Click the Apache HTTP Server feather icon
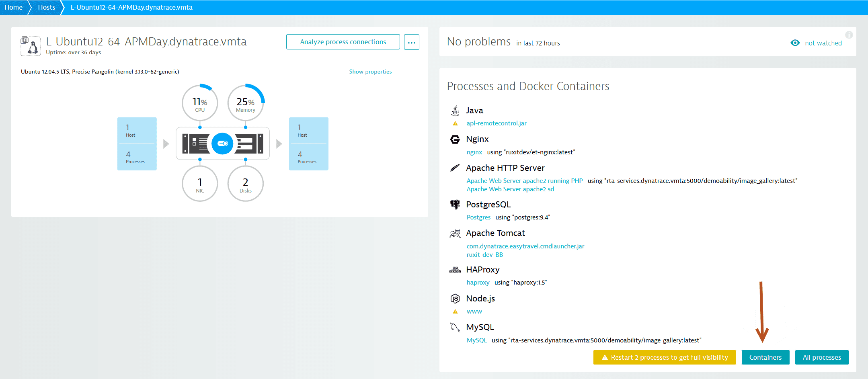The width and height of the screenshot is (868, 379). 455,168
